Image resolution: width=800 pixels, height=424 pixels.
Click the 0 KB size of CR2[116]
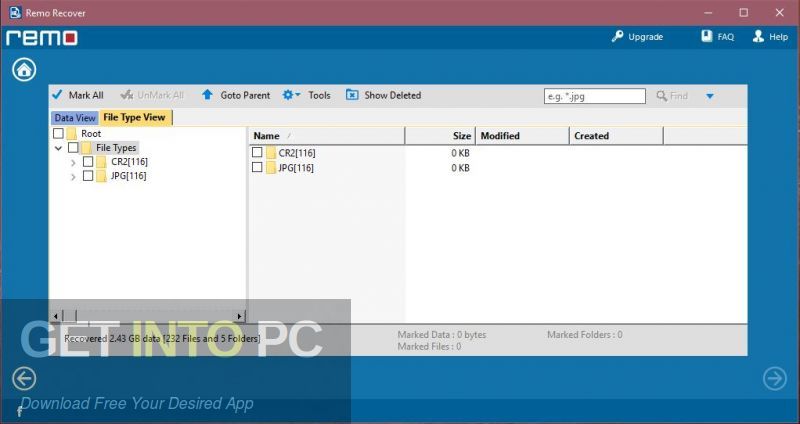tap(460, 153)
